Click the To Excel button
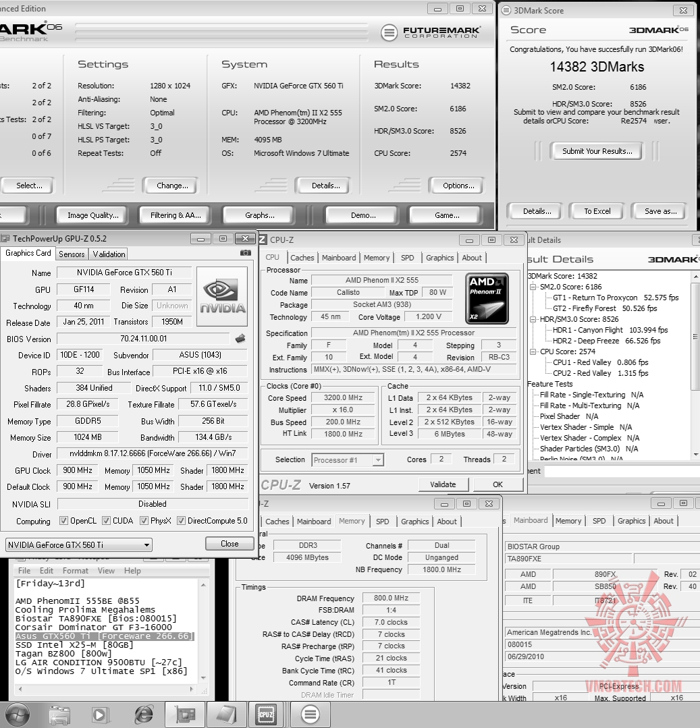700x728 pixels. coord(597,211)
